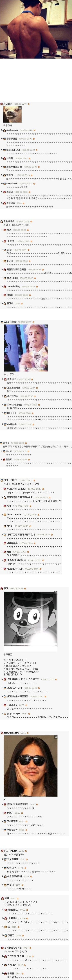The width and height of the screenshot is (72, 980).
Task: Open the shirtless back photo at the top
Action: (x=36, y=29)
